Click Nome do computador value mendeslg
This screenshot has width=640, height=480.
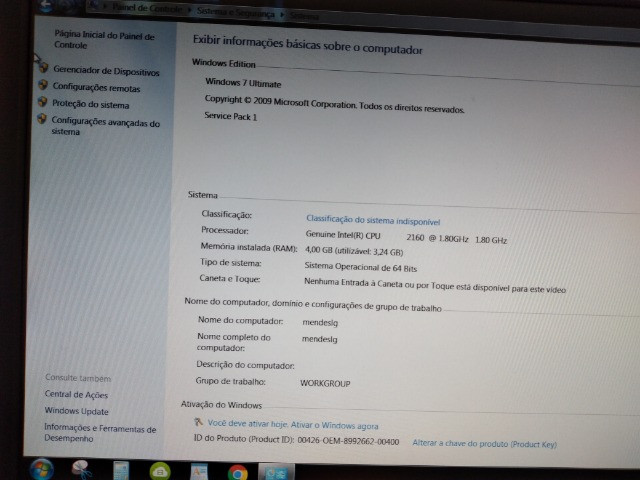pos(320,322)
